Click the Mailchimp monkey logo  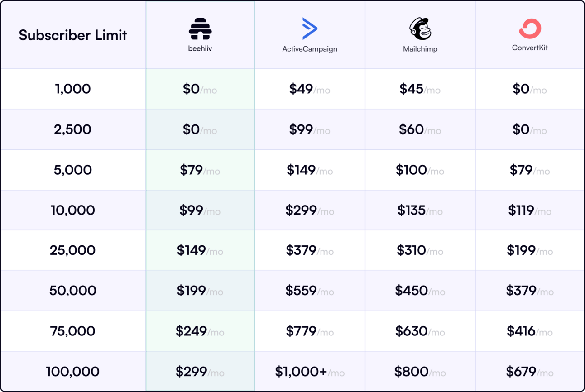(x=420, y=29)
